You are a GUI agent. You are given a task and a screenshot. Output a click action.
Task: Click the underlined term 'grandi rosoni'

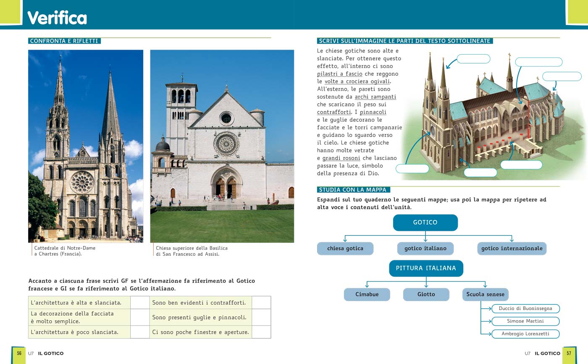341,158
